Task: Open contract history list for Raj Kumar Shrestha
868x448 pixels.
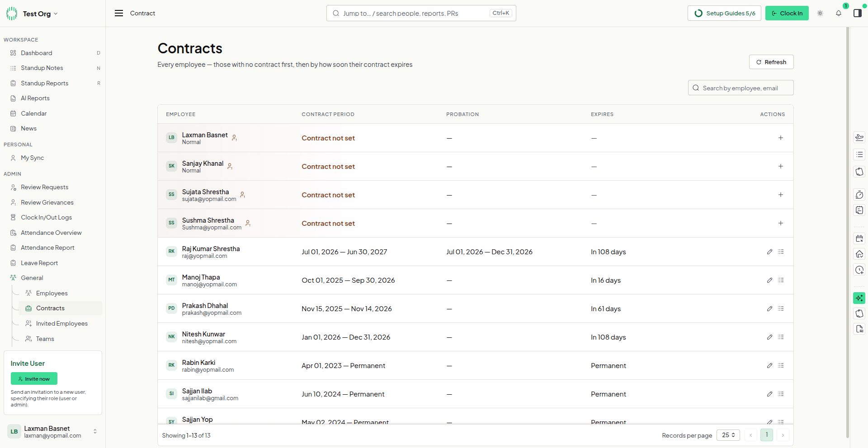Action: pyautogui.click(x=781, y=252)
